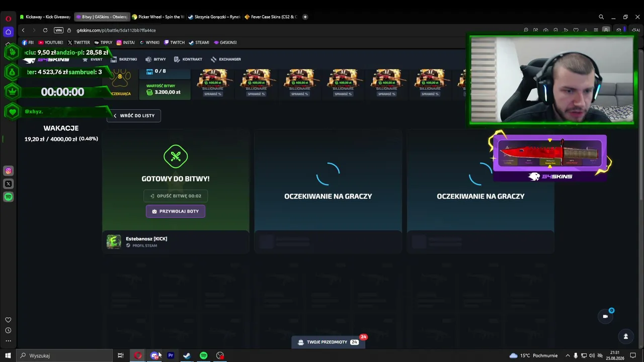
Task: Click the crossed swords battle-ready icon
Action: 176,156
